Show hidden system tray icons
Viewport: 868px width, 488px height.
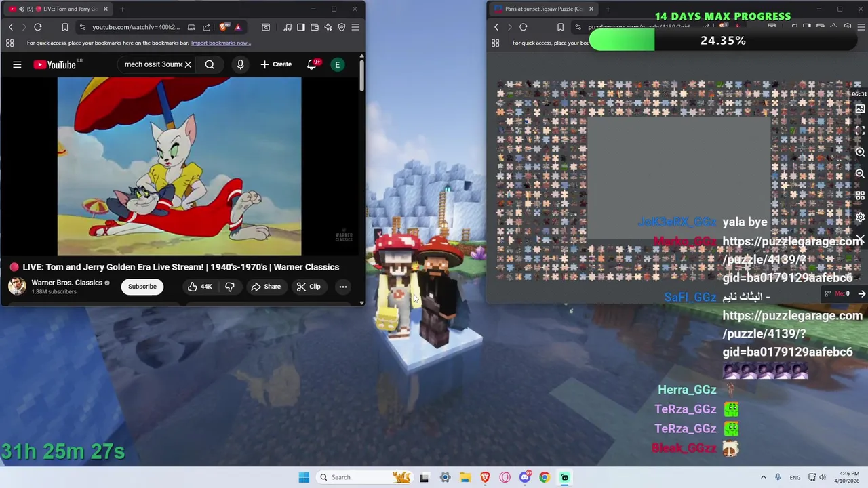click(x=763, y=477)
